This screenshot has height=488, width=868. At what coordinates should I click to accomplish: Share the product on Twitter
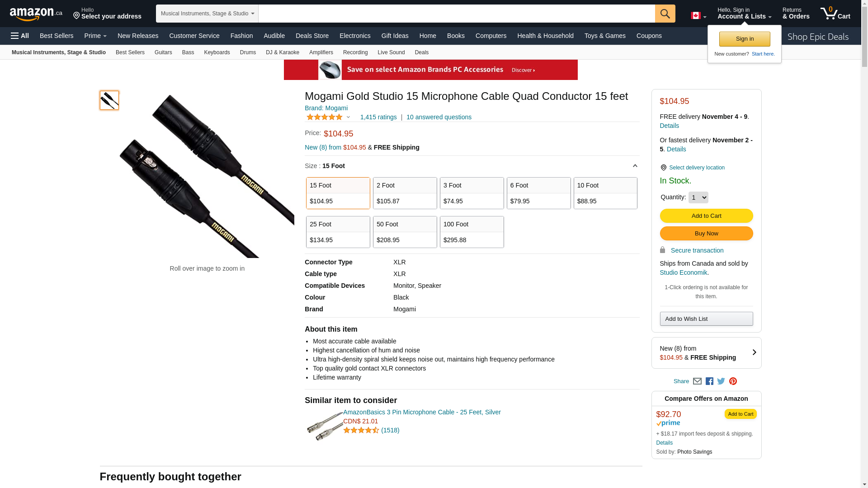coord(721,381)
